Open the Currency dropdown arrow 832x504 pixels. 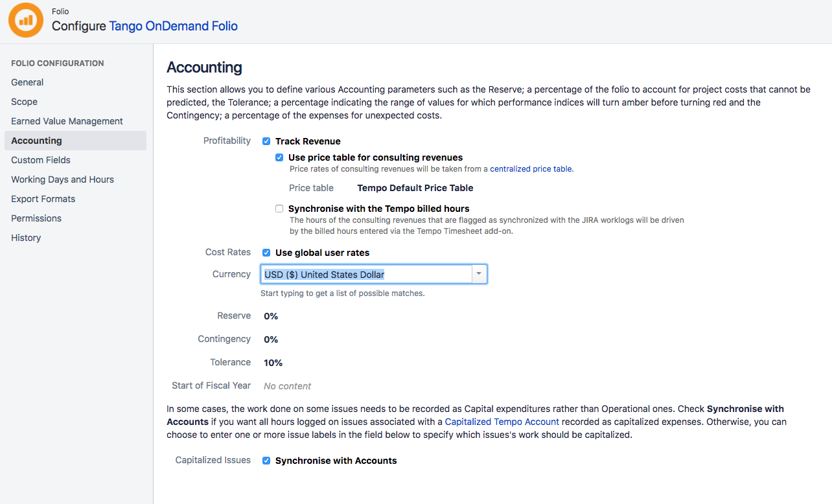479,274
